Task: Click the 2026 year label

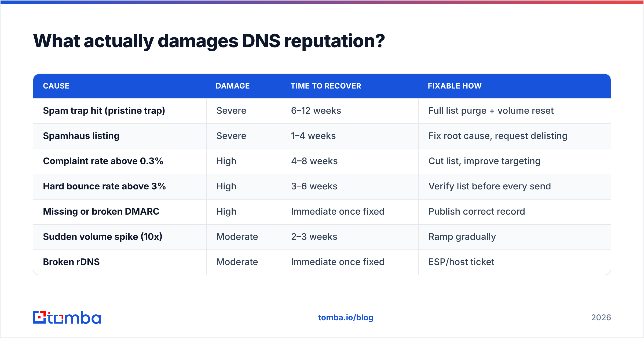Action: pyautogui.click(x=601, y=318)
